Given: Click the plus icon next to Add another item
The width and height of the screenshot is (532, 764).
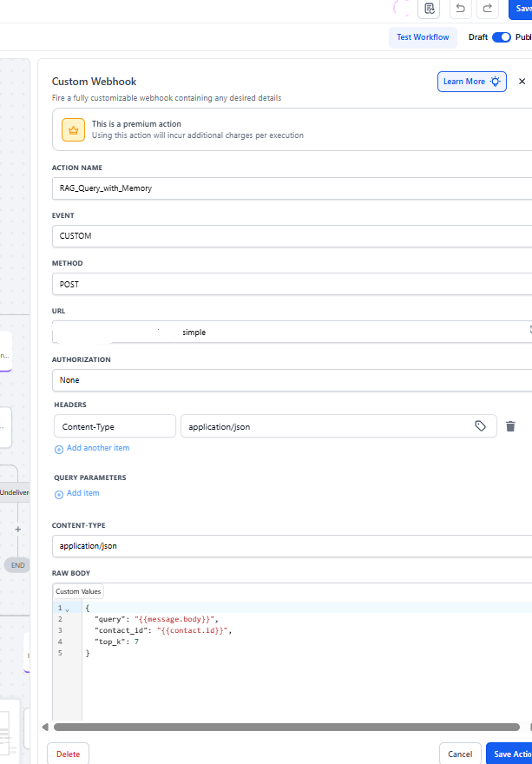Looking at the screenshot, I should [58, 449].
